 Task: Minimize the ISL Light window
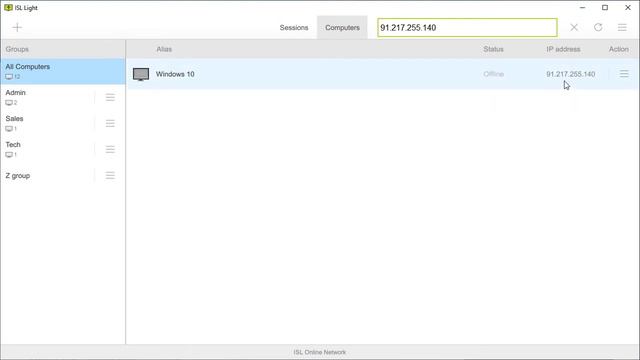(582, 7)
